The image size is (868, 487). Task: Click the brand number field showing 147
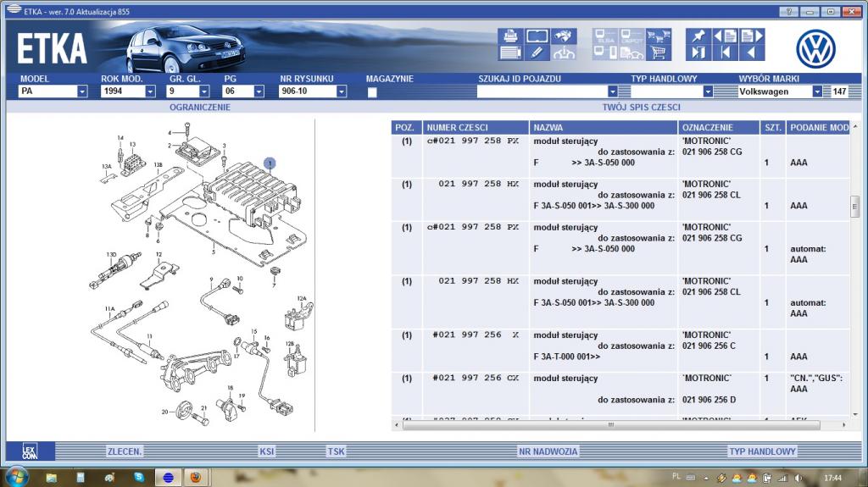click(840, 91)
